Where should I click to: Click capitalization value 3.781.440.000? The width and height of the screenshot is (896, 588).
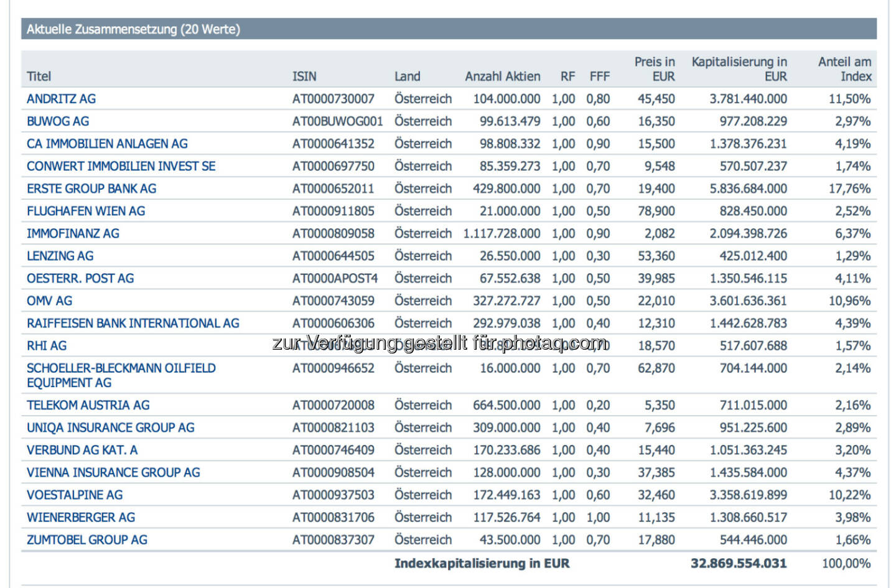[749, 99]
